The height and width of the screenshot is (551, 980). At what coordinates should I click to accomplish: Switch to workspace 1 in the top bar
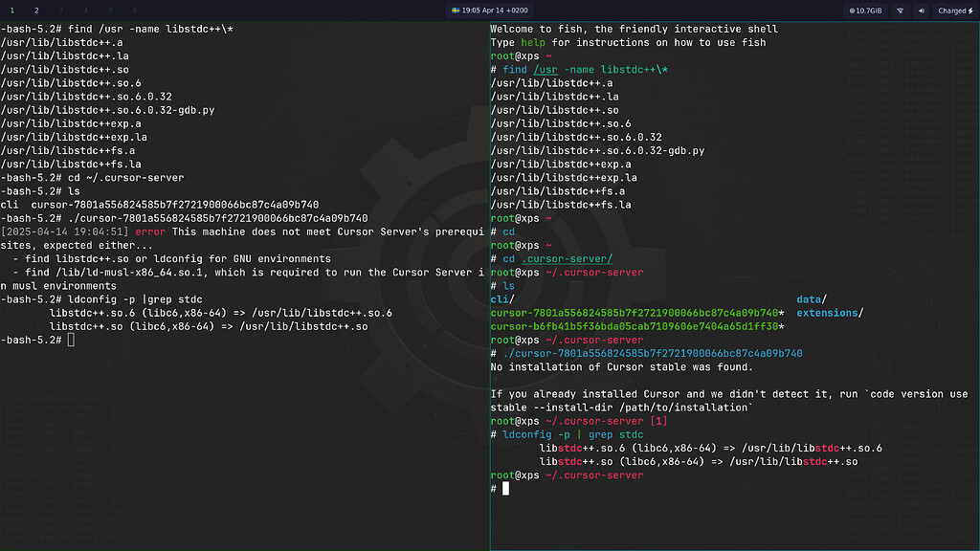pyautogui.click(x=11, y=9)
